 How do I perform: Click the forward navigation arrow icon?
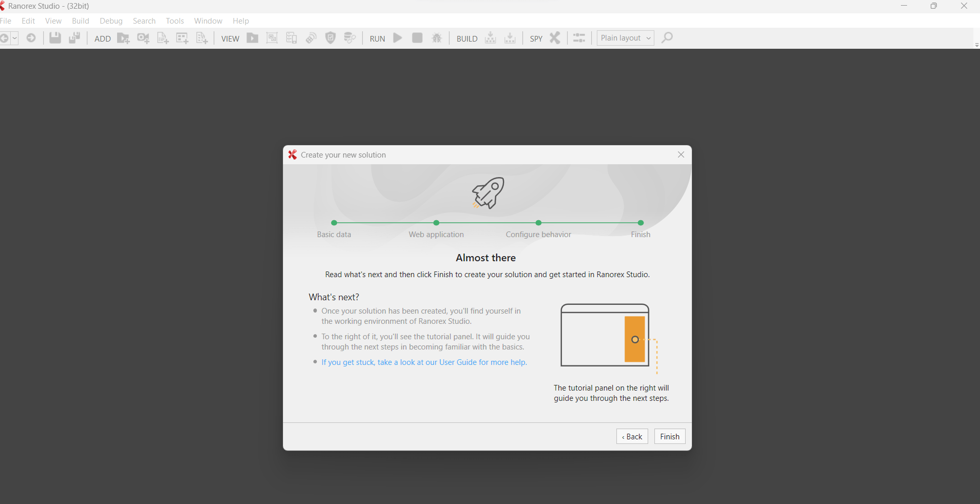point(31,37)
